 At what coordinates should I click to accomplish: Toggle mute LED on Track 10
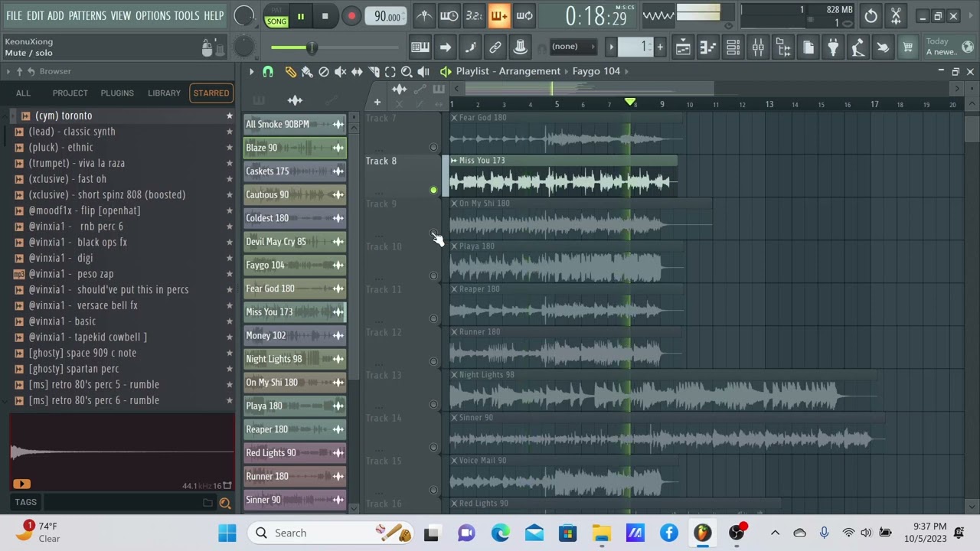point(433,275)
